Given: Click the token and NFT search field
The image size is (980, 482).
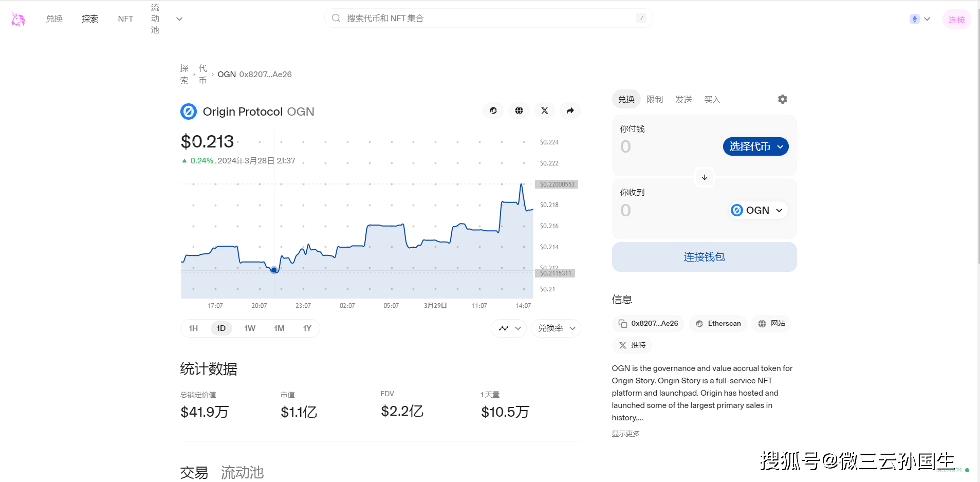Looking at the screenshot, I should [x=488, y=18].
